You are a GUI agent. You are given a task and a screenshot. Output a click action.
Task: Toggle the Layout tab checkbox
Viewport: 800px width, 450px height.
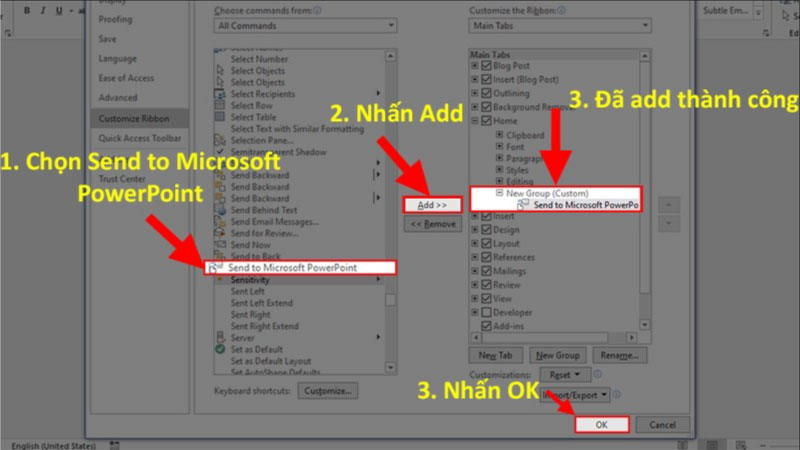(x=486, y=243)
